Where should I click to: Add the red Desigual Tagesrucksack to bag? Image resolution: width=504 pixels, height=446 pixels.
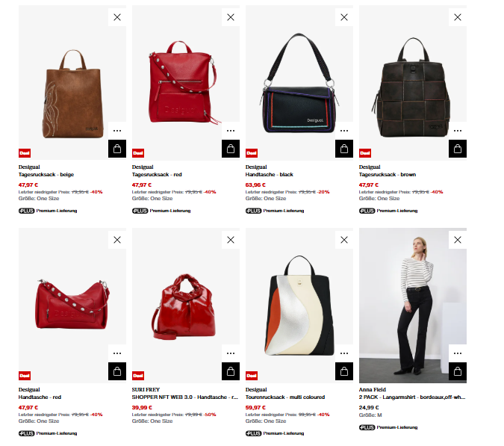coord(231,149)
